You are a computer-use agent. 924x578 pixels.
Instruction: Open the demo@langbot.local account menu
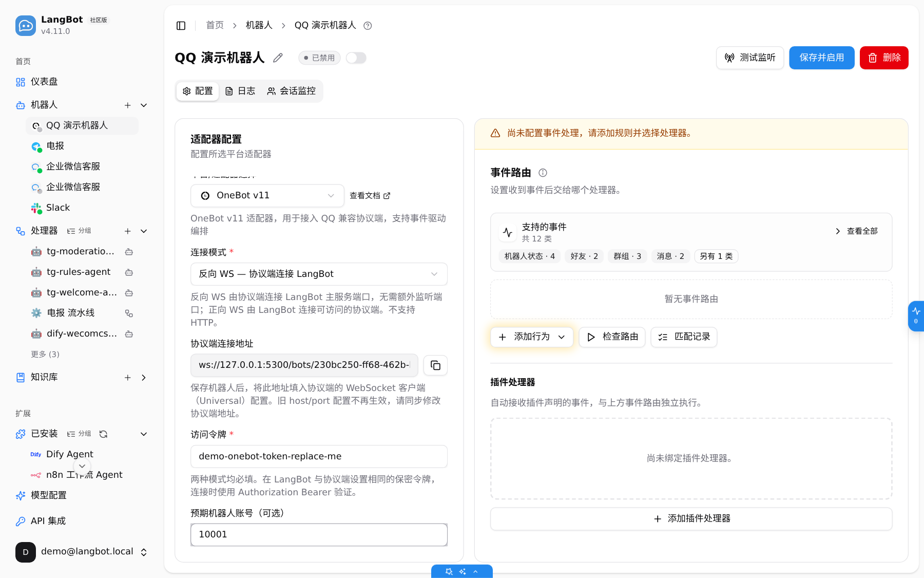coord(82,552)
